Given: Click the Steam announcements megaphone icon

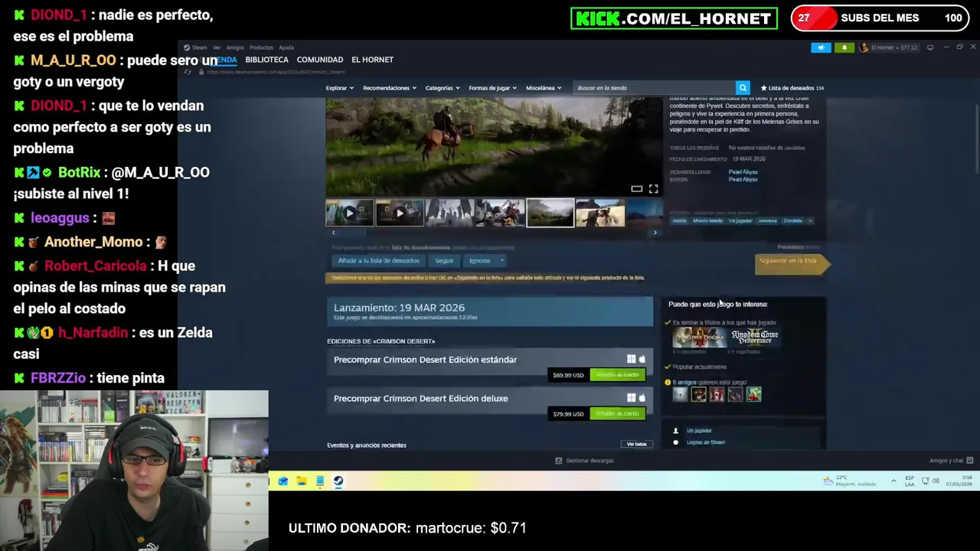Looking at the screenshot, I should [821, 47].
